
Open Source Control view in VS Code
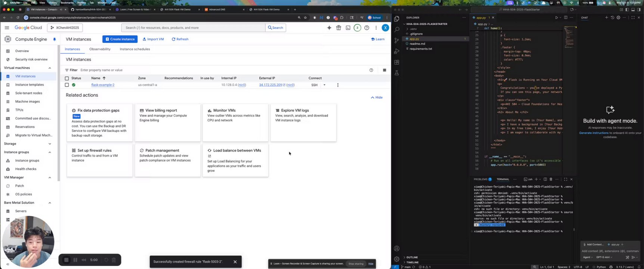[397, 40]
